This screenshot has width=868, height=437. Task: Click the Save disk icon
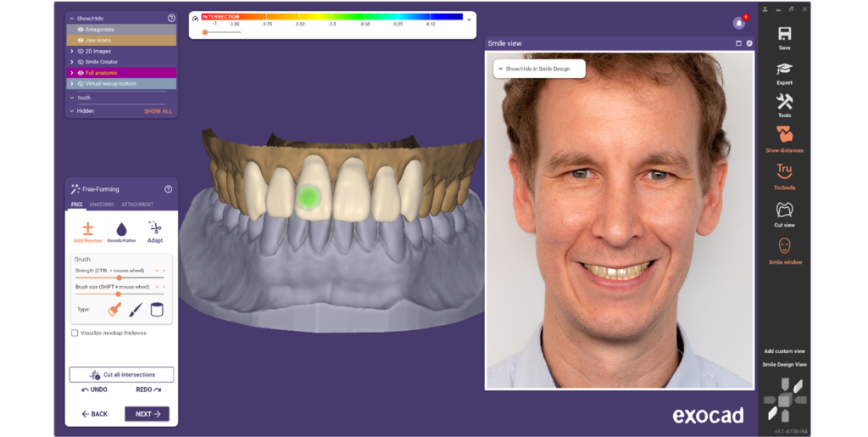click(784, 34)
